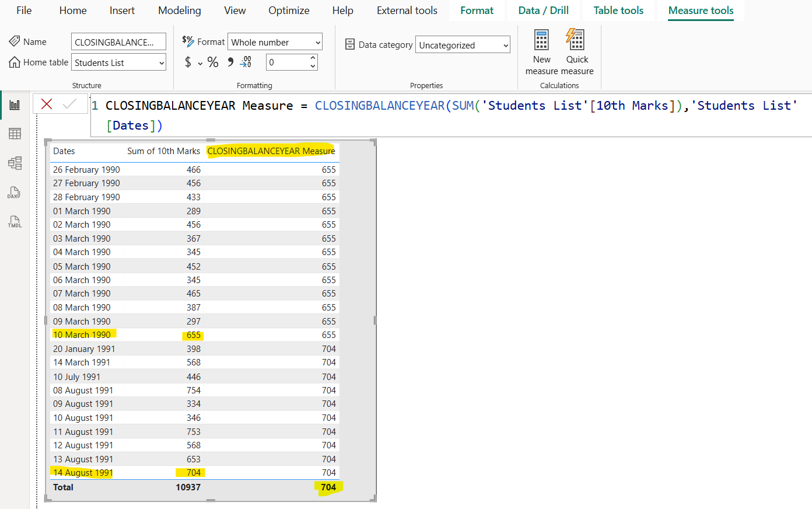Click inside the measure Name field

(118, 41)
